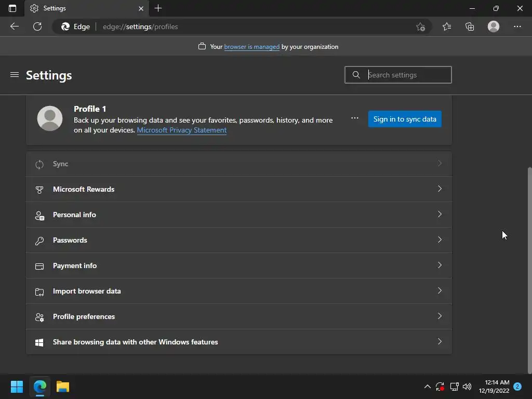Click the sync-error tray icon

coord(440,387)
